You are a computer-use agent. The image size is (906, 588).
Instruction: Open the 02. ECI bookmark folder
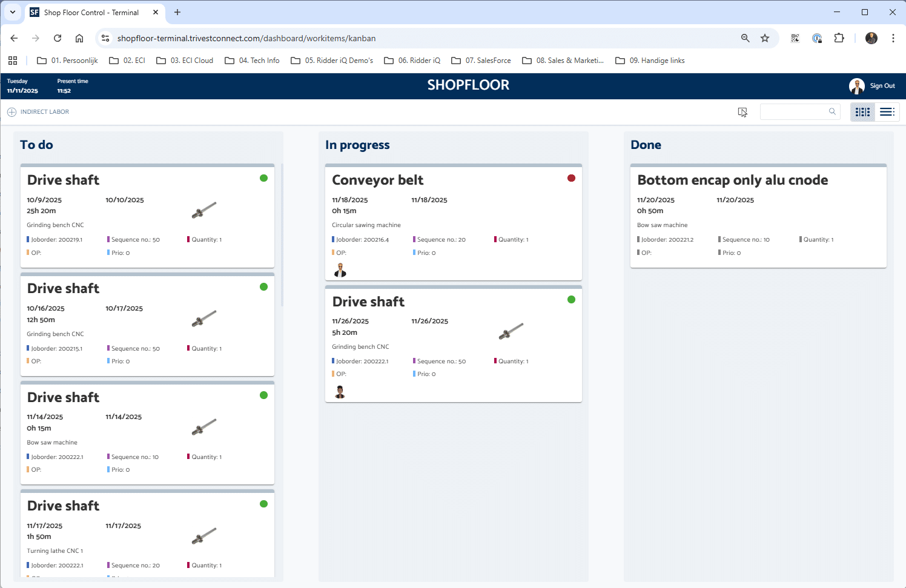[x=127, y=61]
